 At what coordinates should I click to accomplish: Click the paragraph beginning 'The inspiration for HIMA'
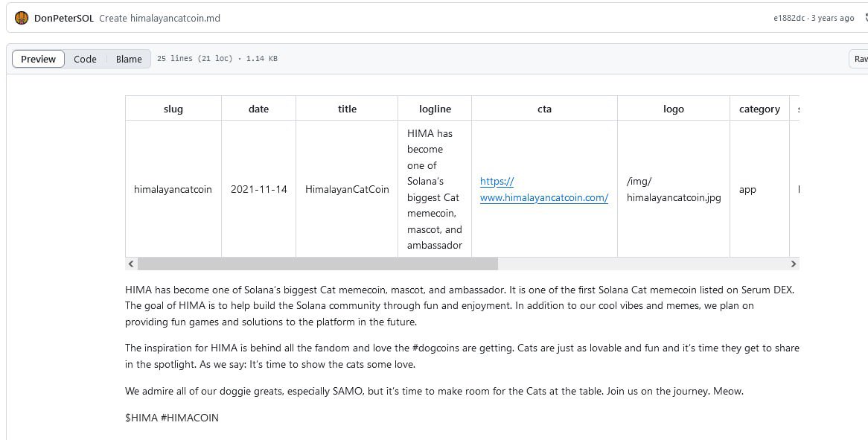[x=462, y=357]
